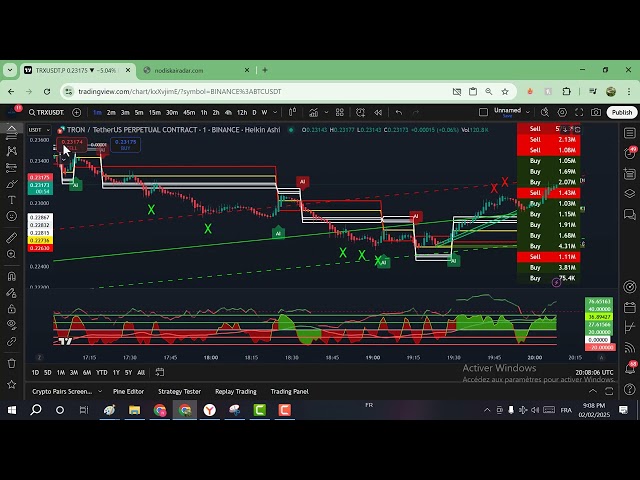This screenshot has height=480, width=640.
Task: Click the Publish button
Action: pos(622,112)
